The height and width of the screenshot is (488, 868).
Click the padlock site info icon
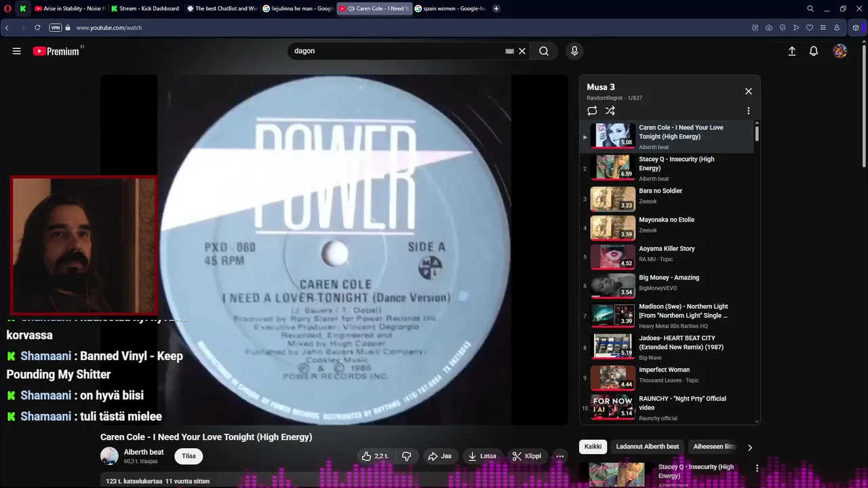click(67, 28)
